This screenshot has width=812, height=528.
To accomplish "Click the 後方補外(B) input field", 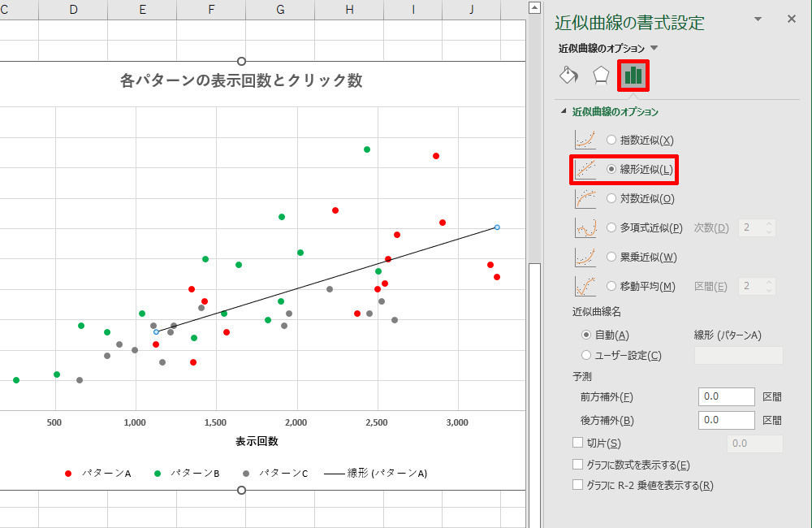I will pyautogui.click(x=726, y=420).
